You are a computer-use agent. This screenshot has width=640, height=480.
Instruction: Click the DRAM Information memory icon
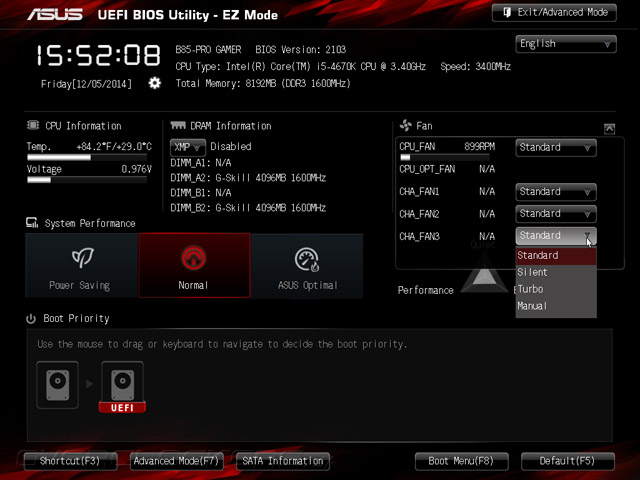pos(178,125)
